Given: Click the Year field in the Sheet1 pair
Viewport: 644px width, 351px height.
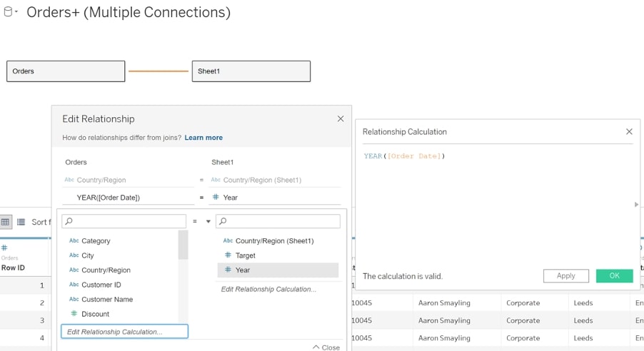Looking at the screenshot, I should tap(275, 198).
